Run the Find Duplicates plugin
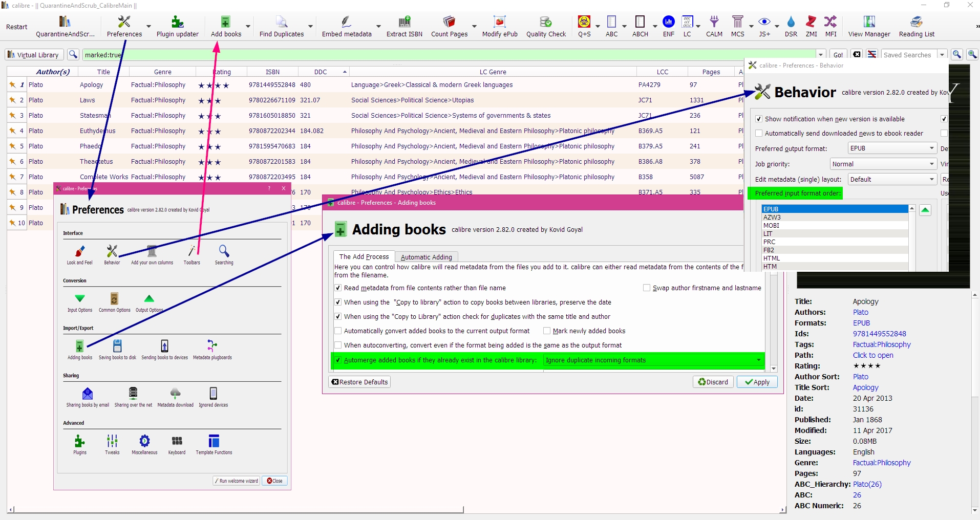The height and width of the screenshot is (520, 980). coord(282,26)
